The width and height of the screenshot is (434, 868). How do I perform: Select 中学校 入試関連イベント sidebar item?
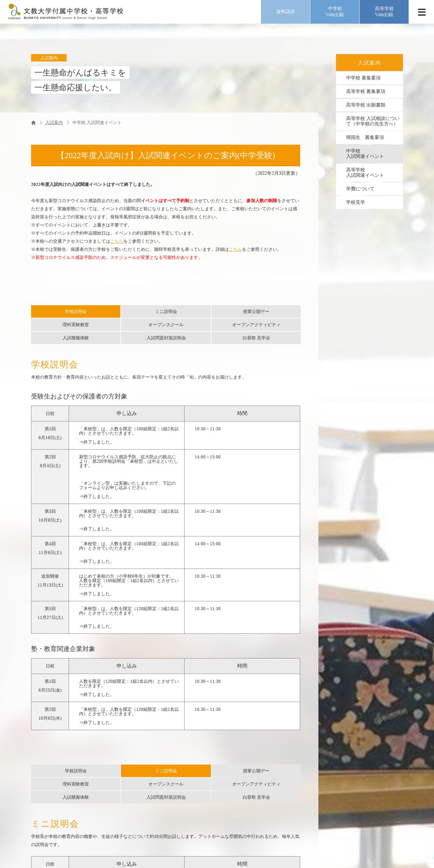369,154
